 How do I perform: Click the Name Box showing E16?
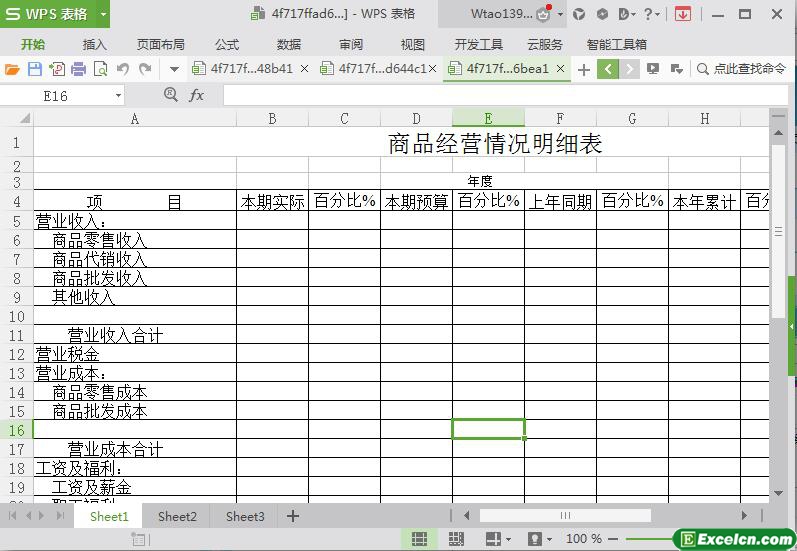coord(56,96)
